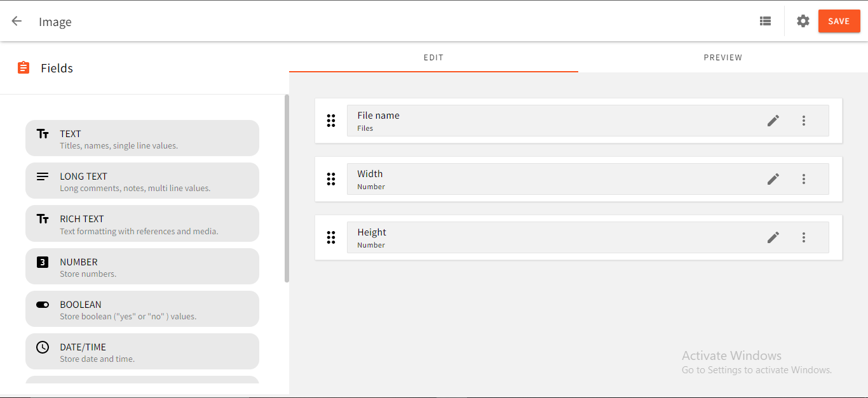
Task: Click the drag handle beside Height field
Action: point(331,237)
